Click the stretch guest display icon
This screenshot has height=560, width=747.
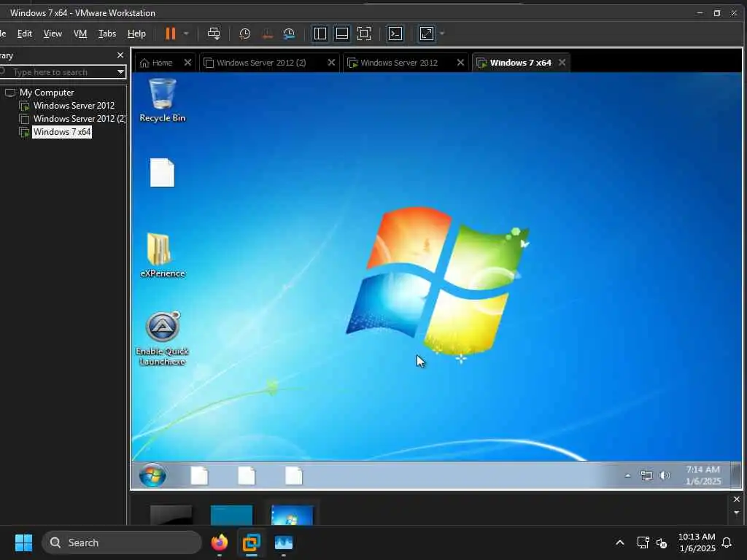point(426,34)
